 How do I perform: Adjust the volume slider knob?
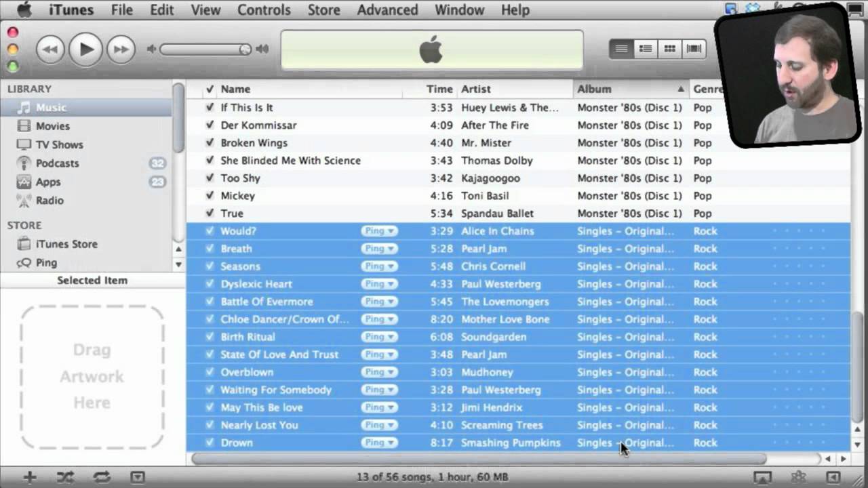click(245, 49)
